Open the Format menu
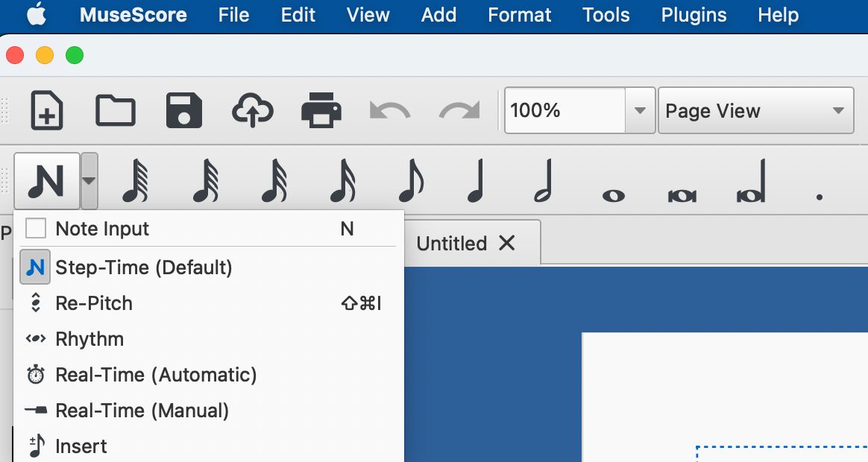The width and height of the screenshot is (868, 462). 519,15
